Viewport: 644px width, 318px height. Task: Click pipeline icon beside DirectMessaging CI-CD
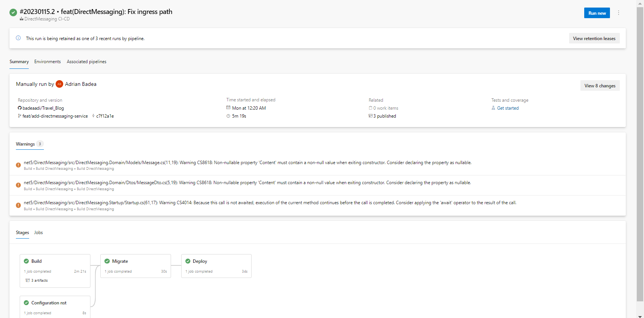[x=22, y=19]
